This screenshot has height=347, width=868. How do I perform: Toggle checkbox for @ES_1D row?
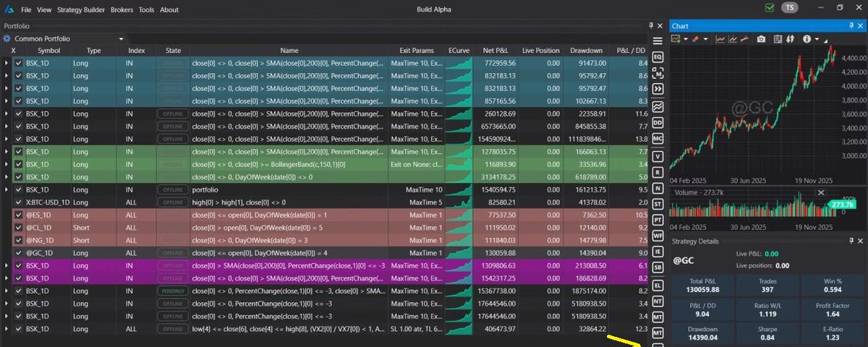click(x=19, y=215)
